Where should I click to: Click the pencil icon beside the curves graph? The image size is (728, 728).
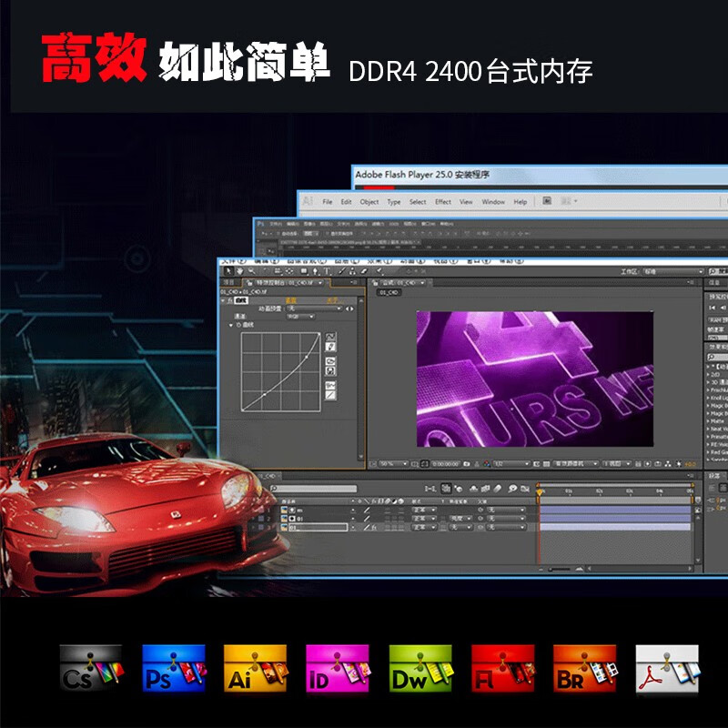click(x=330, y=347)
